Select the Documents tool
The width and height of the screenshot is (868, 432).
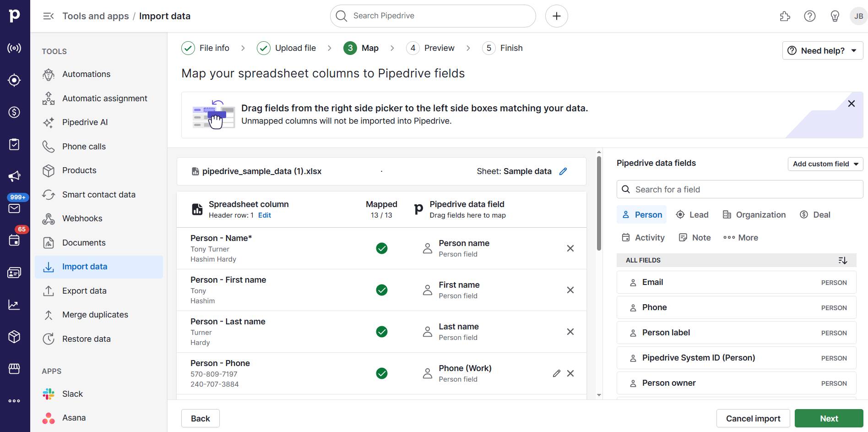pos(84,242)
